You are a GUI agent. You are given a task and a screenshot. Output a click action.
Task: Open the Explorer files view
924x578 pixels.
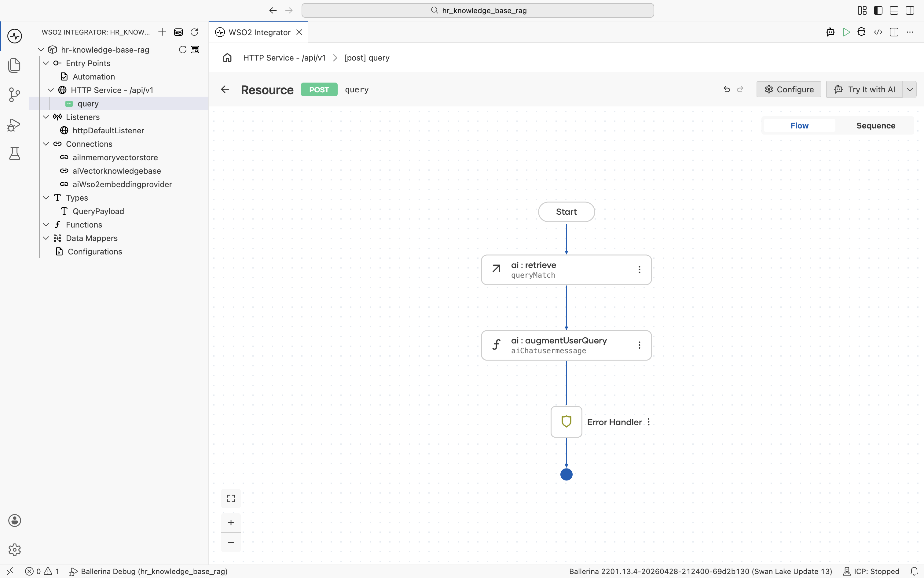pos(14,65)
